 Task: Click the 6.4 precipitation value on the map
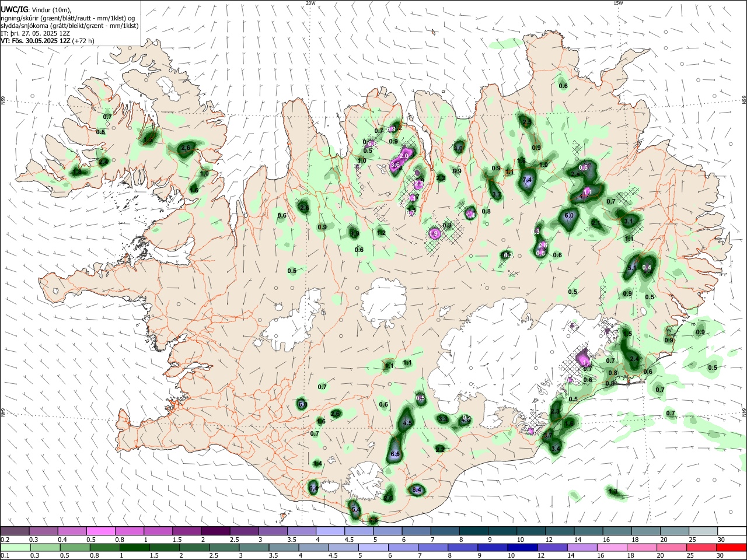(313, 488)
